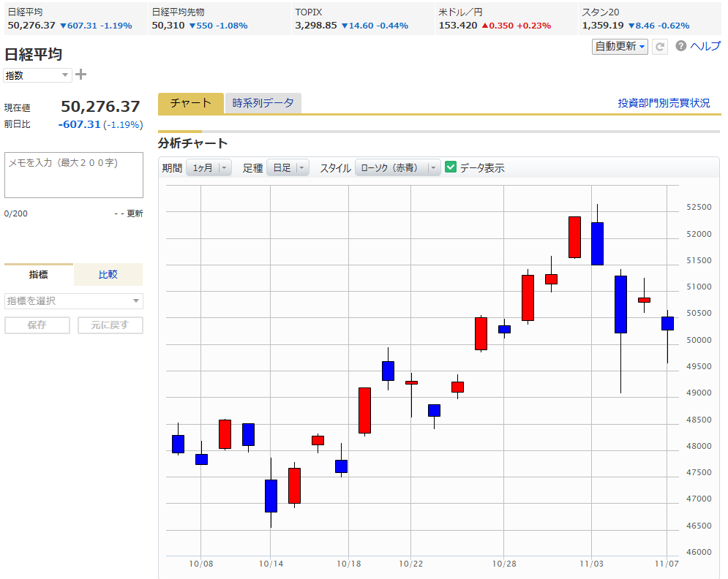
Task: Click the refresh icon beside auto-update
Action: (660, 47)
